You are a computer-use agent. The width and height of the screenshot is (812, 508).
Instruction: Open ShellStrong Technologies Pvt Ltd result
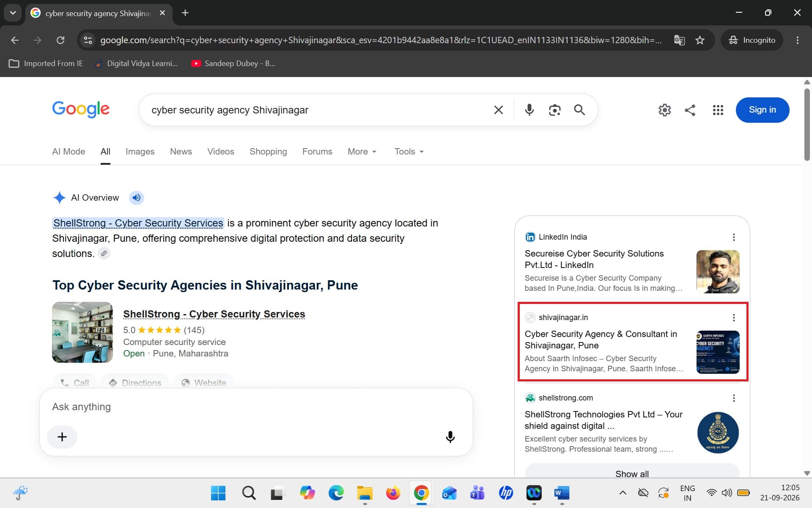point(604,420)
